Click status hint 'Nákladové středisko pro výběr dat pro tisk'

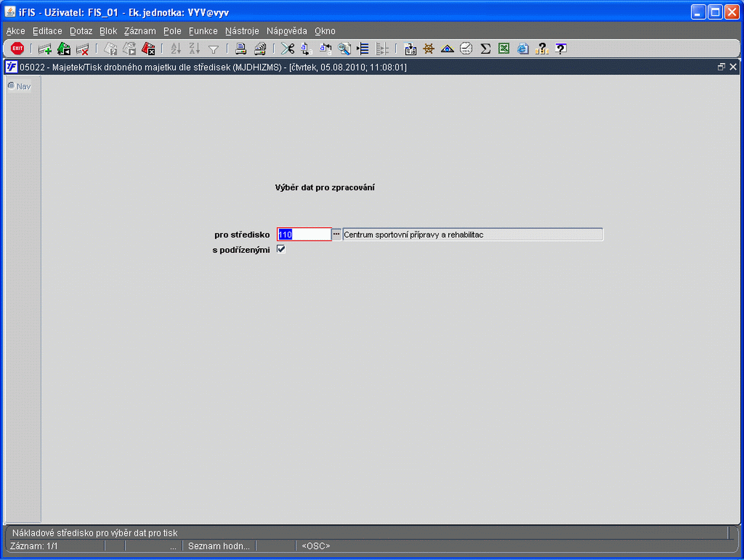pyautogui.click(x=95, y=533)
